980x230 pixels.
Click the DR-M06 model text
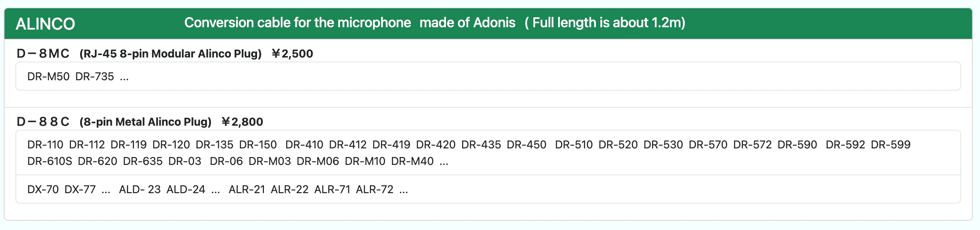[318, 161]
